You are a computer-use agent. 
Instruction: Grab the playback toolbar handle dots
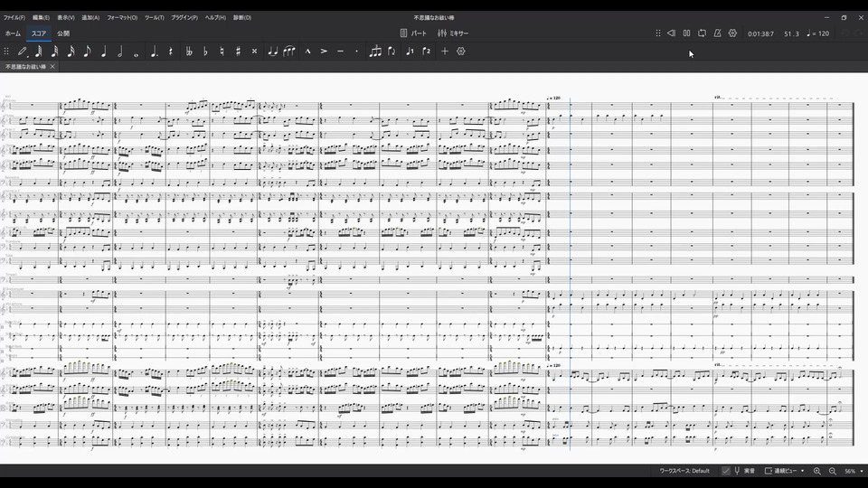point(657,33)
